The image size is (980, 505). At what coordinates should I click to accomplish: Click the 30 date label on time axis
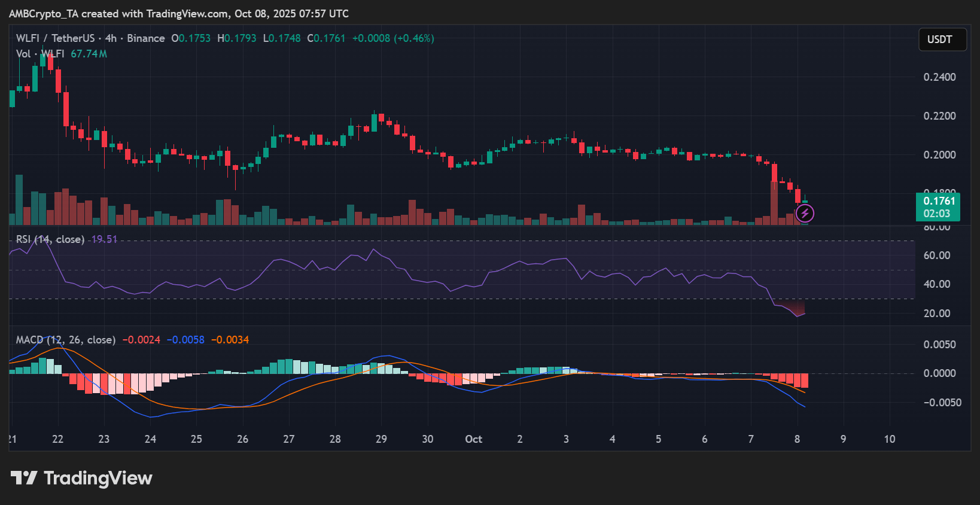coord(427,439)
